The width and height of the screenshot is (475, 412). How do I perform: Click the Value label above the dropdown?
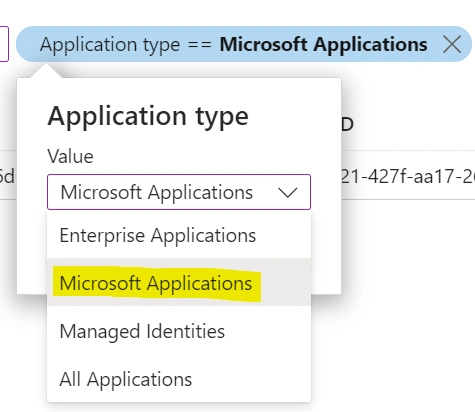click(x=70, y=156)
